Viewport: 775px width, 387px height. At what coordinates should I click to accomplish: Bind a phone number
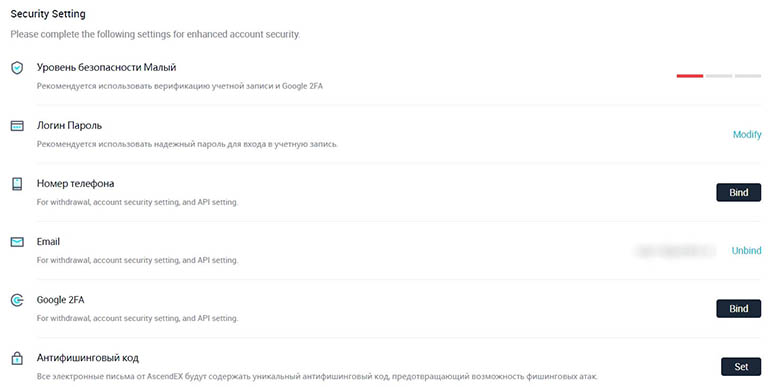coord(738,192)
